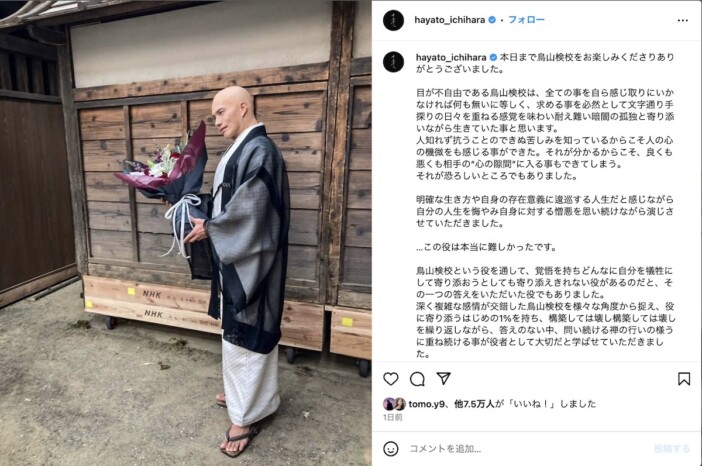Open hayato_ichihara username in caption
Image resolution: width=702 pixels, height=466 pixels.
tap(451, 57)
